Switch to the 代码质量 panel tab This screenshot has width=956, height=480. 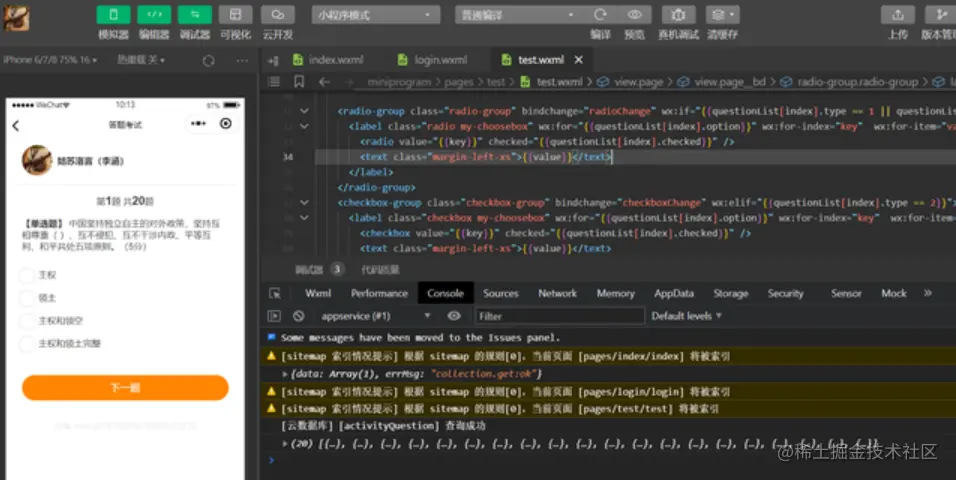click(x=380, y=270)
